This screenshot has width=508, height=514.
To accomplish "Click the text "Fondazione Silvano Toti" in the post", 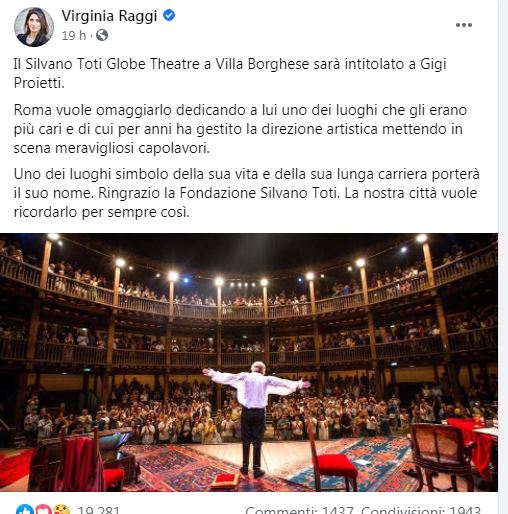I will (x=258, y=193).
